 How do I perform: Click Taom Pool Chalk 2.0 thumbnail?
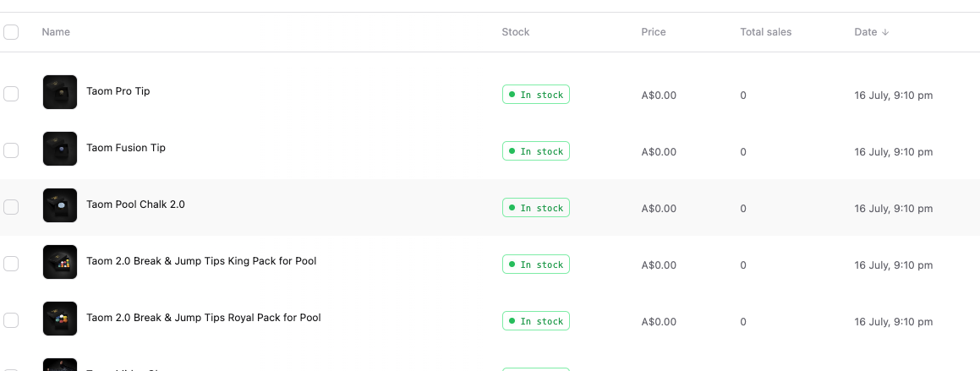(60, 205)
